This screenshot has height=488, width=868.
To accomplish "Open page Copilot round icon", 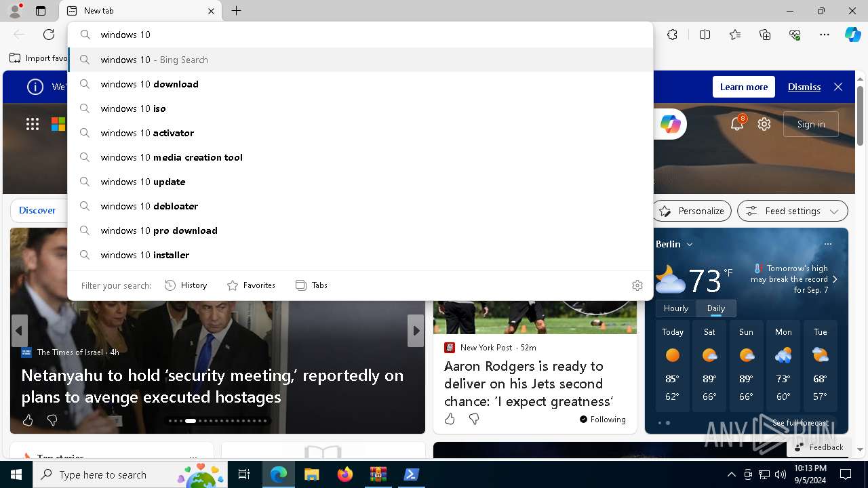I will point(670,124).
